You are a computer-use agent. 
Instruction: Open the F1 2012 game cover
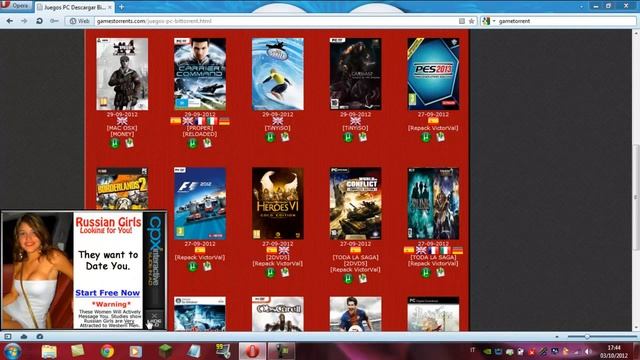point(200,203)
